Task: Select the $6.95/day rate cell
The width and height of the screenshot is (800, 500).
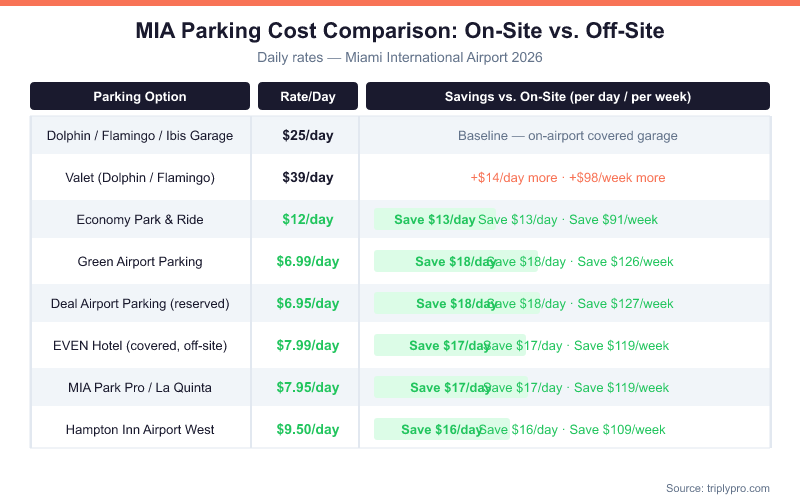Action: 308,304
